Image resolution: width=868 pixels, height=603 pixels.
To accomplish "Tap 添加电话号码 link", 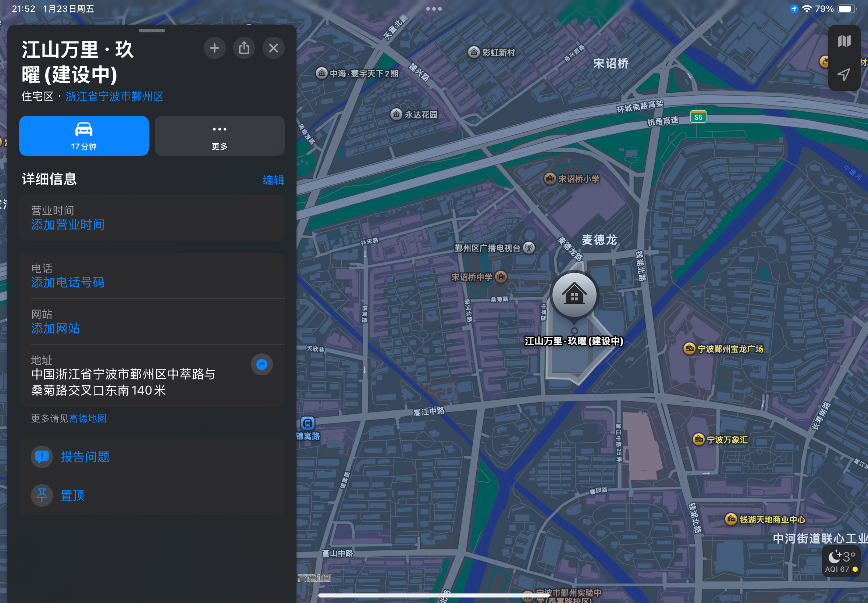I will tap(68, 282).
